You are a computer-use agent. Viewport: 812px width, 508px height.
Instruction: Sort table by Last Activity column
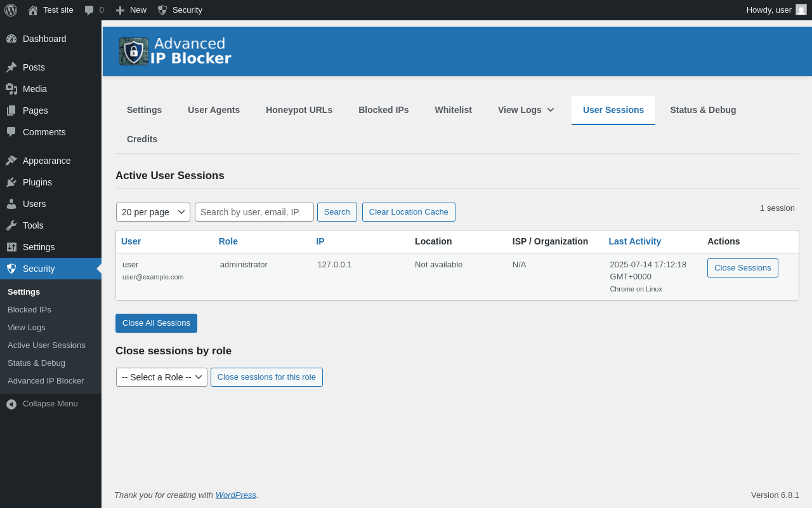click(635, 241)
